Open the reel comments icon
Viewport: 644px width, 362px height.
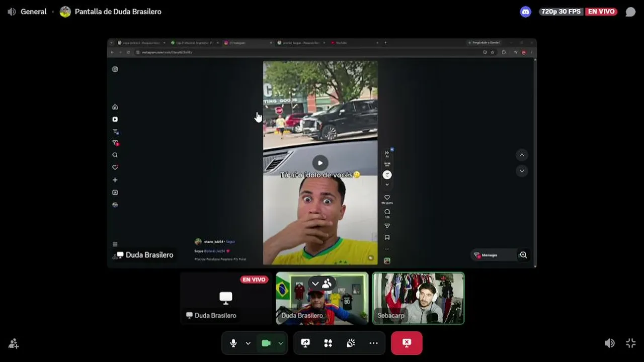[387, 212]
